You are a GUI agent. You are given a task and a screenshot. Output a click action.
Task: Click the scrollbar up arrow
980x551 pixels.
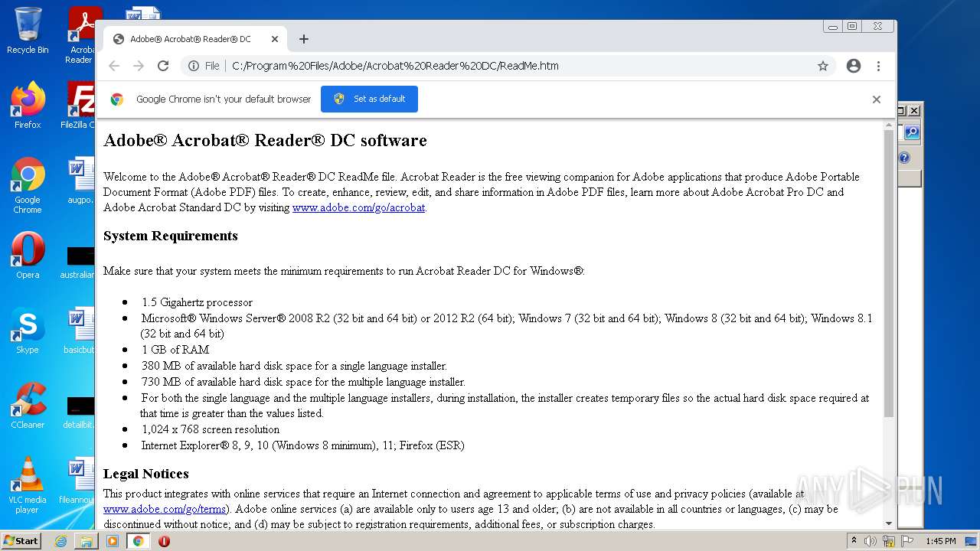(x=888, y=124)
